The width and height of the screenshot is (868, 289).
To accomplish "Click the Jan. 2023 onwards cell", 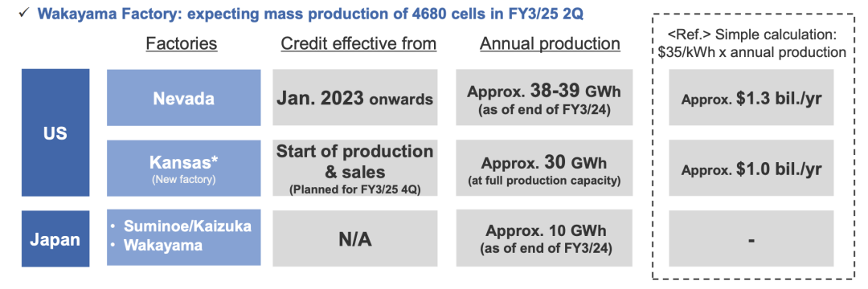I will (x=355, y=98).
